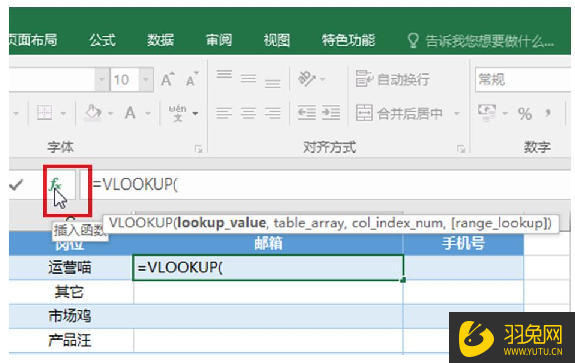The height and width of the screenshot is (363, 575).
Task: Switch to the 审阅 tab
Action: 219,40
